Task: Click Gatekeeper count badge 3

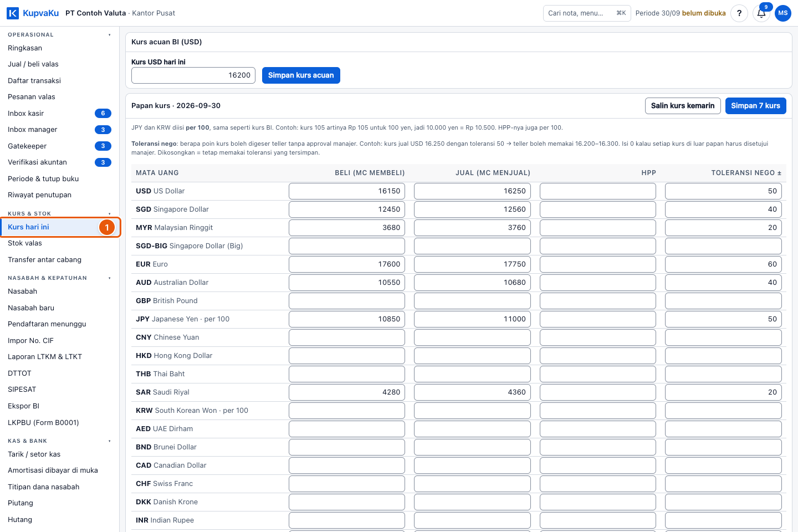Action: 103,146
